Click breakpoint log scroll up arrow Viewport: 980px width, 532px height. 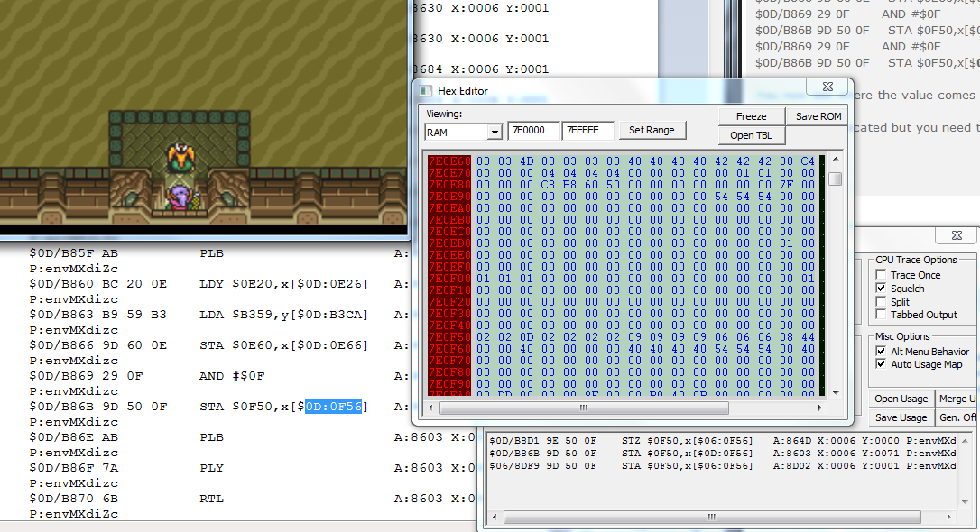(x=965, y=441)
